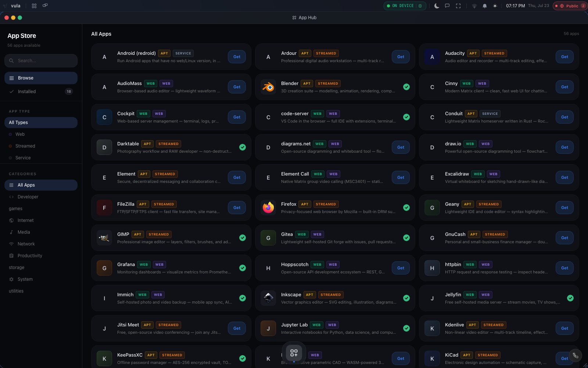
Task: Click the phone call floating button
Action: pyautogui.click(x=576, y=355)
